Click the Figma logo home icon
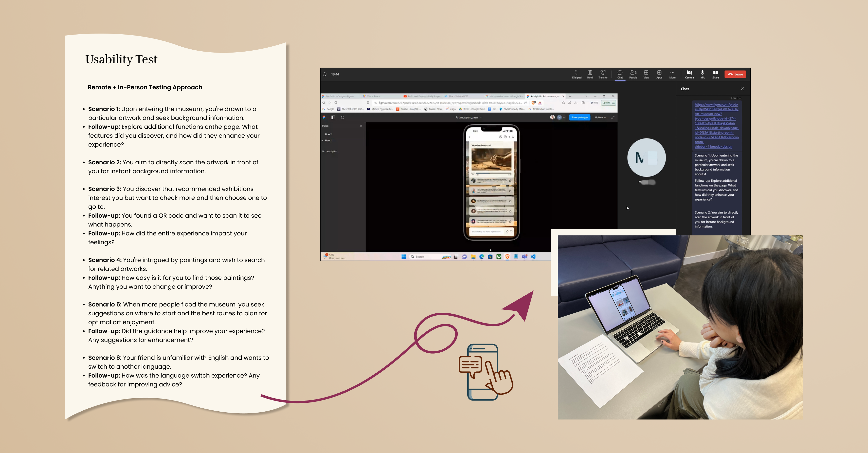Screen dimensions: 868x457 pos(324,117)
